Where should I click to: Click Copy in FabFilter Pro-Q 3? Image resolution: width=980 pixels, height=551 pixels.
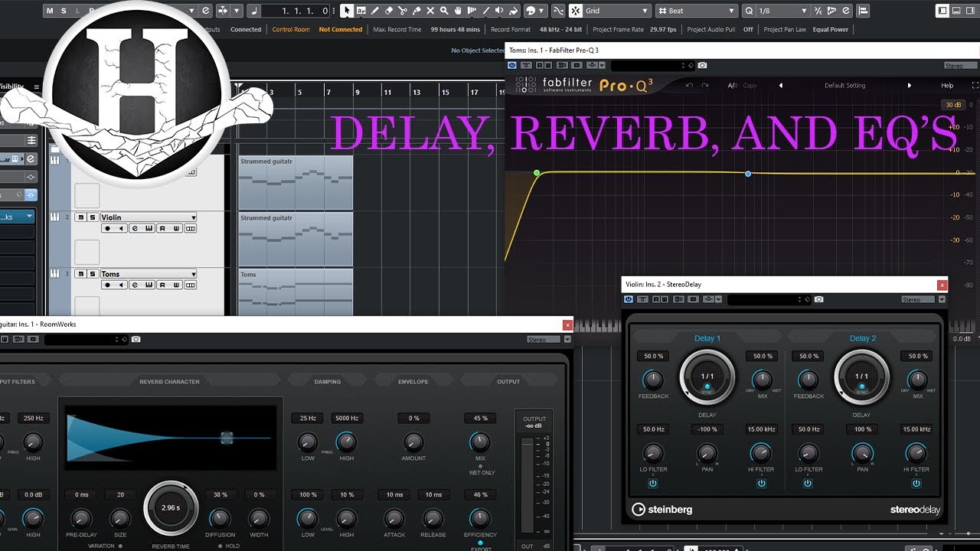750,86
